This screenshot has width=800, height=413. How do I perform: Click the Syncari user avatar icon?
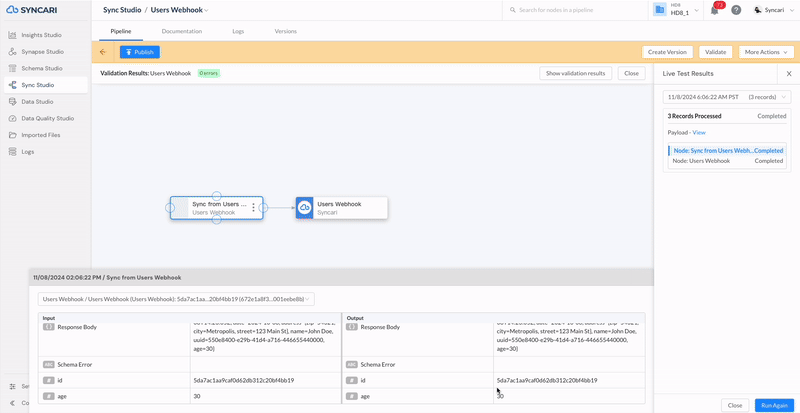point(758,10)
